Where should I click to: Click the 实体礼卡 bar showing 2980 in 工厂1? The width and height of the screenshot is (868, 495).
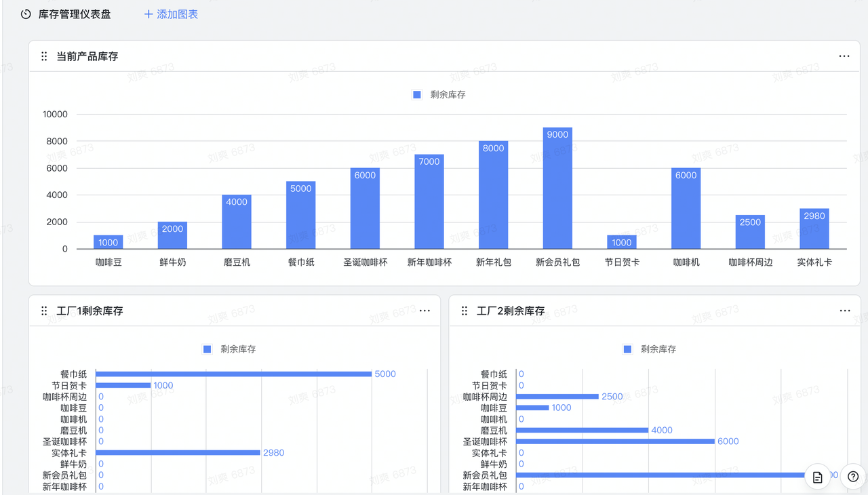coord(178,453)
